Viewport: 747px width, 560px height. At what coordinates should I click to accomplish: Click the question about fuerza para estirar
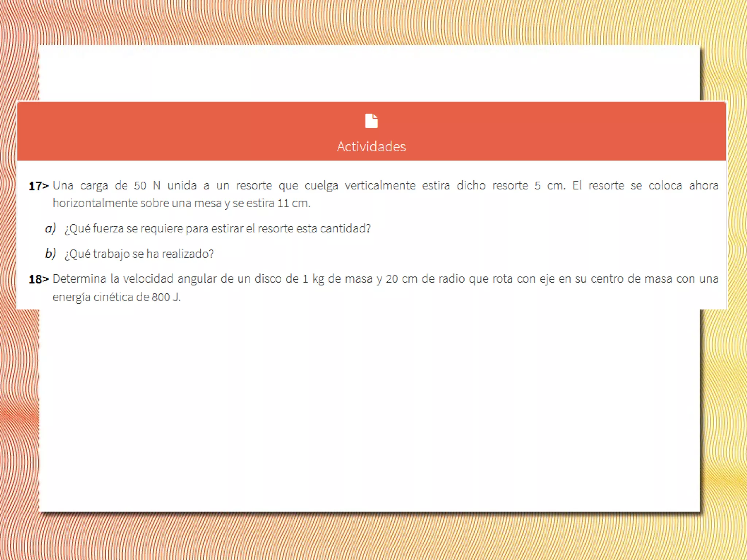click(217, 228)
